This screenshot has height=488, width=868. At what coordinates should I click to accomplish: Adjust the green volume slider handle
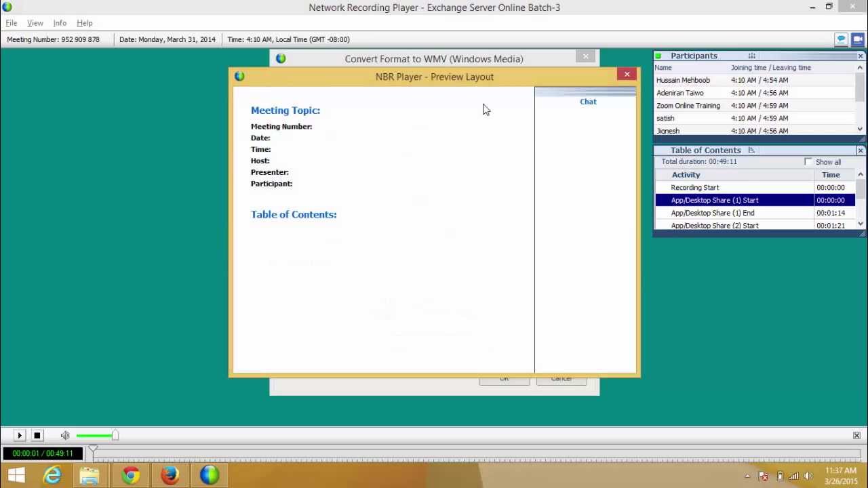click(x=115, y=435)
